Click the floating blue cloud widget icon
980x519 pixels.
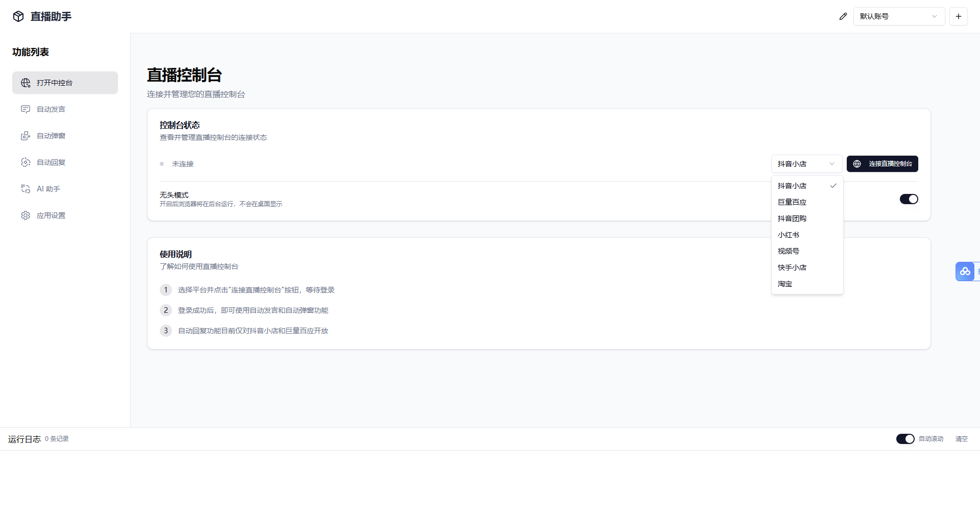coord(965,271)
